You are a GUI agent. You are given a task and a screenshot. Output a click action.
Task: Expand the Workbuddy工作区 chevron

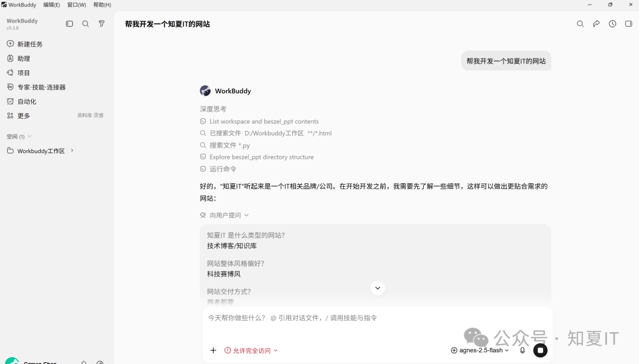coord(72,151)
